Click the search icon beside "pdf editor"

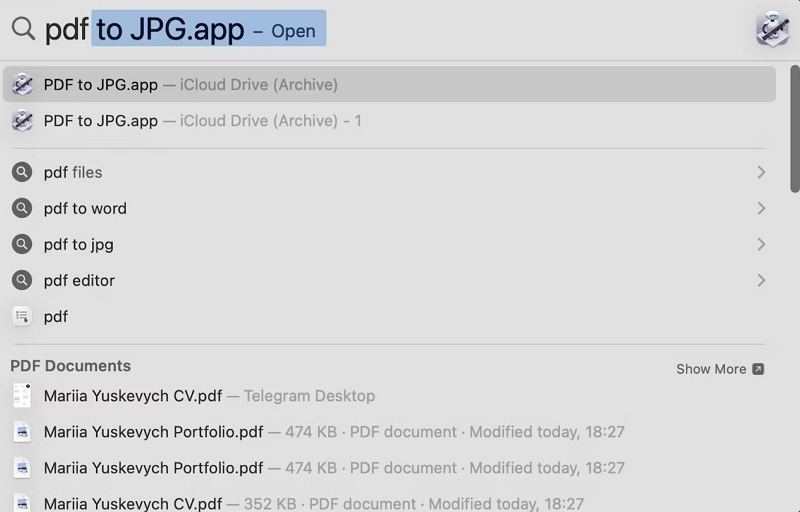tap(22, 280)
